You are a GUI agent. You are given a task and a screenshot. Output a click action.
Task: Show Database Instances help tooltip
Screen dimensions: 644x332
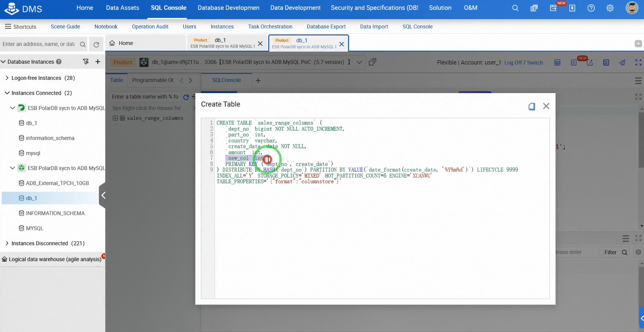tap(59, 62)
